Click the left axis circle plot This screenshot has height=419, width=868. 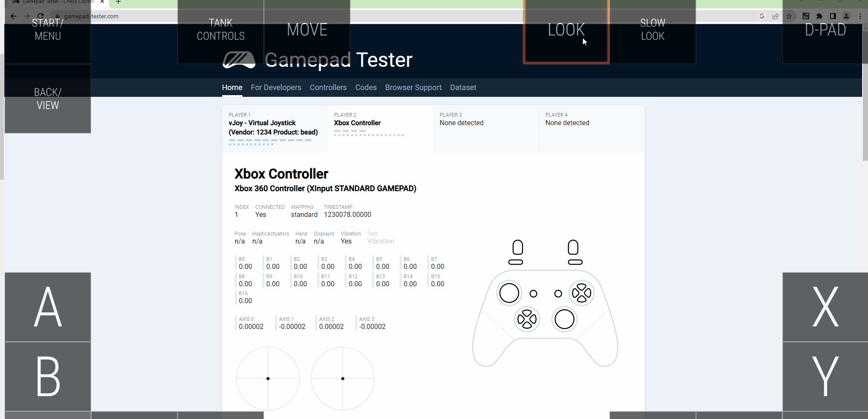(268, 378)
